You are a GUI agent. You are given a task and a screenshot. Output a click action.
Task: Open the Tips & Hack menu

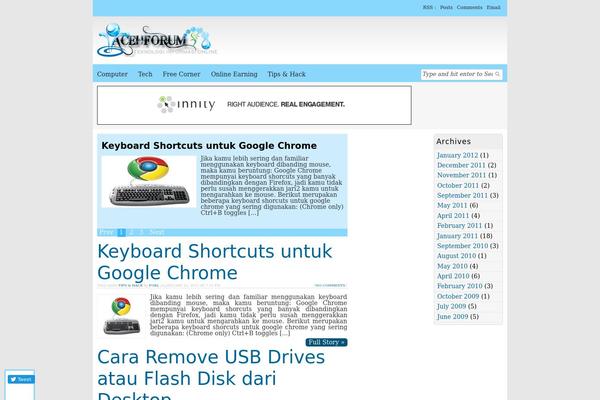(287, 74)
